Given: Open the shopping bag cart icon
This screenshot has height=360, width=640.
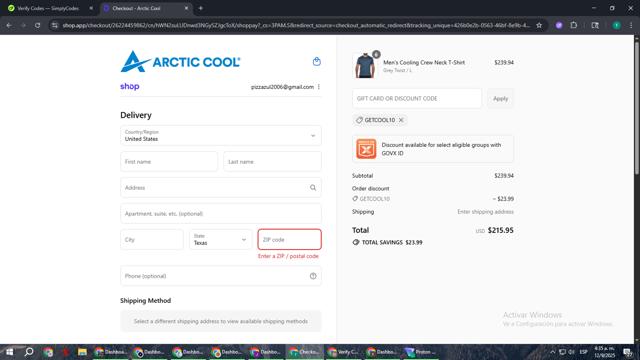Looking at the screenshot, I should click(x=316, y=62).
